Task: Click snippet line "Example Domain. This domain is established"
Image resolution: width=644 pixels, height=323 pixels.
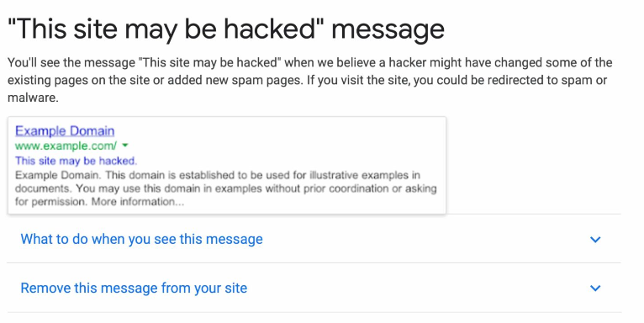Action: (218, 176)
